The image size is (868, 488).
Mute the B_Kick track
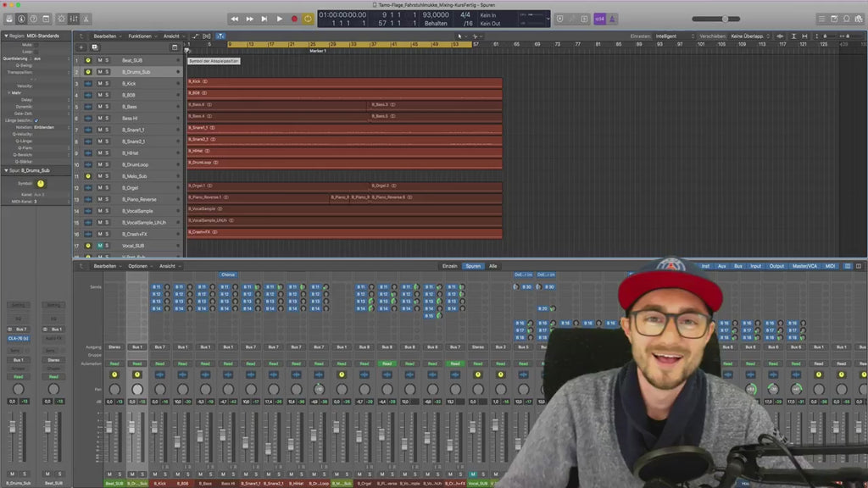tap(99, 82)
